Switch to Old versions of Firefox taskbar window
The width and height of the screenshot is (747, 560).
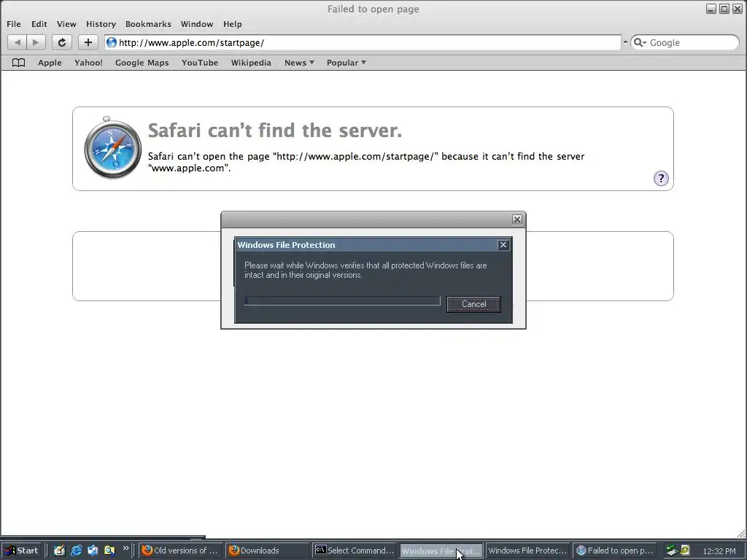[x=181, y=551]
